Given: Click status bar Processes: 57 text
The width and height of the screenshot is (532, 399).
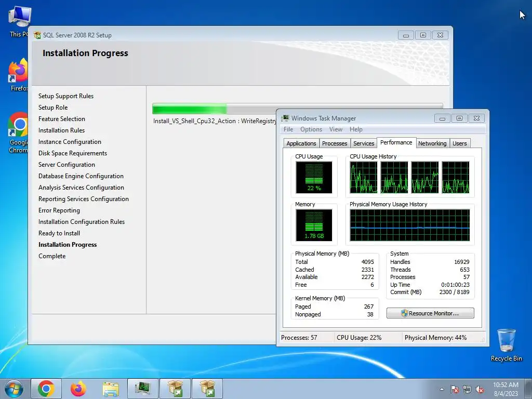Looking at the screenshot, I should pos(299,338).
